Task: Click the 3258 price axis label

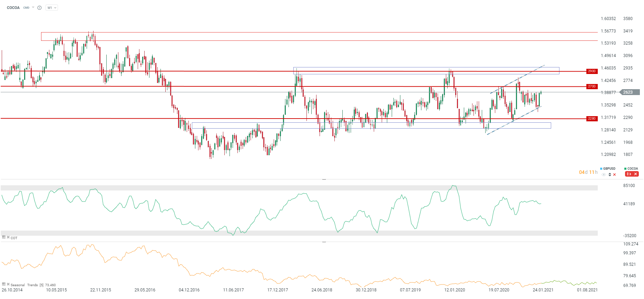Action: 628,43
